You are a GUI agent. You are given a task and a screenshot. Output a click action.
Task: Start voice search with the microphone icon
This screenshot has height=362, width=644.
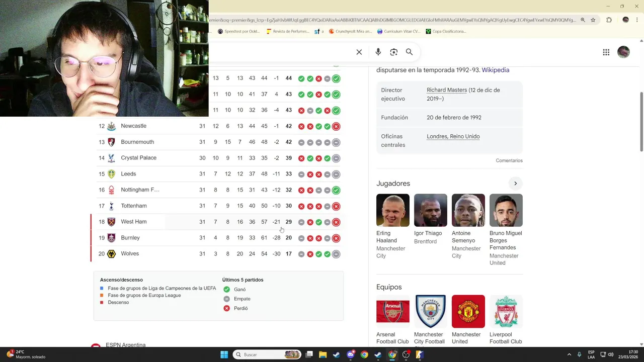point(378,52)
